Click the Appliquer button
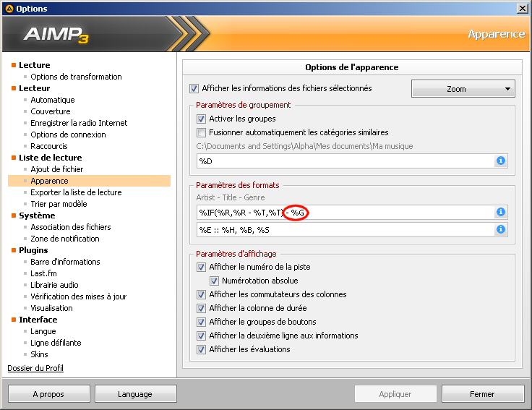The image size is (532, 410). (395, 394)
